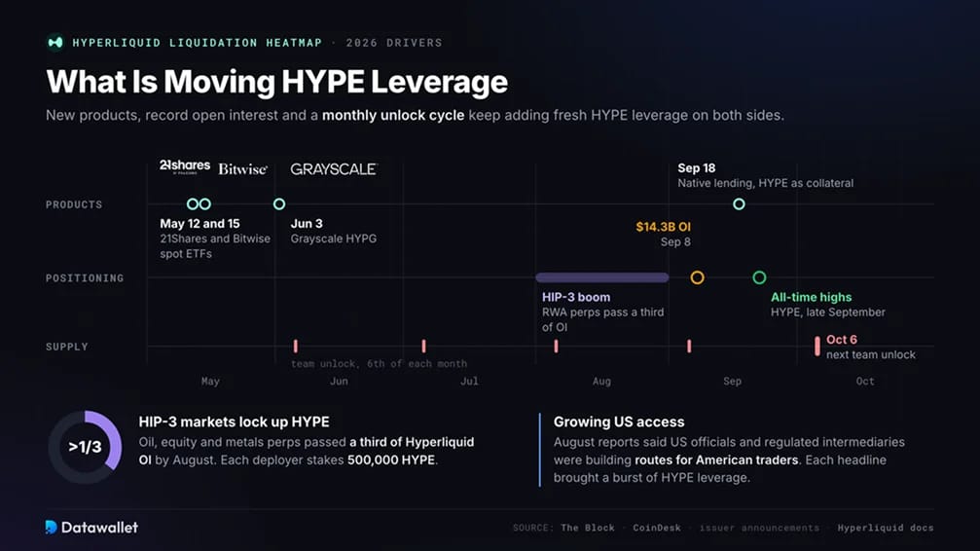
Task: Click bold 'routes for American traders' text
Action: click(716, 460)
